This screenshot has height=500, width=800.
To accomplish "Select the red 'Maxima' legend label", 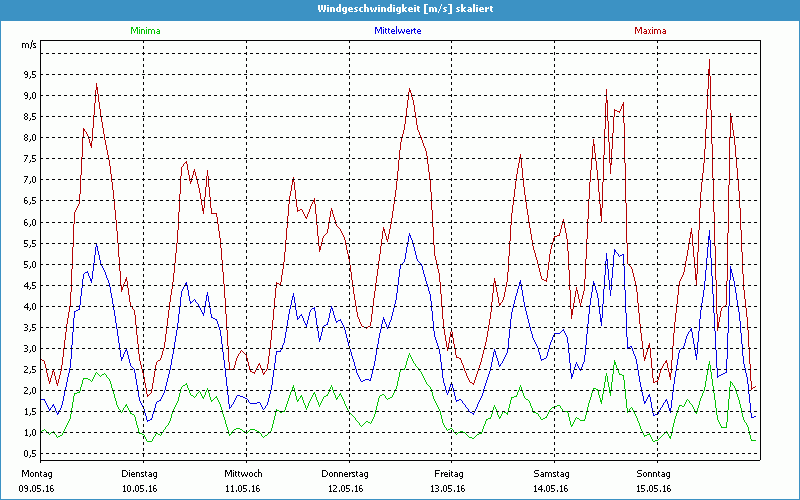I will click(x=651, y=31).
